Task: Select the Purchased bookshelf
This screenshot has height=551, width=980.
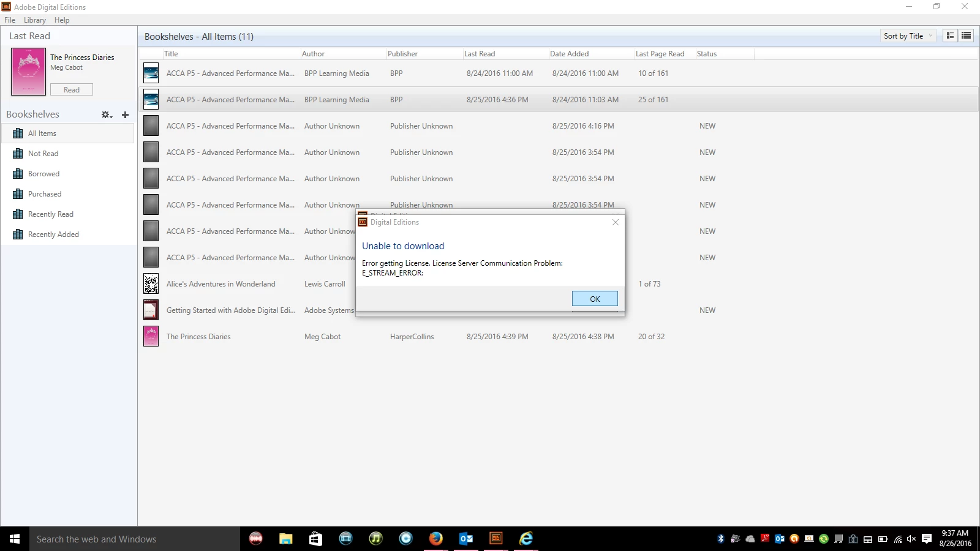Action: 67,194
